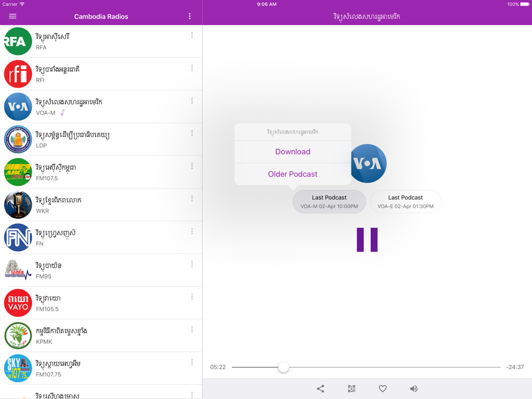532x399 pixels.
Task: Tap the RFA station logo
Action: (18, 41)
